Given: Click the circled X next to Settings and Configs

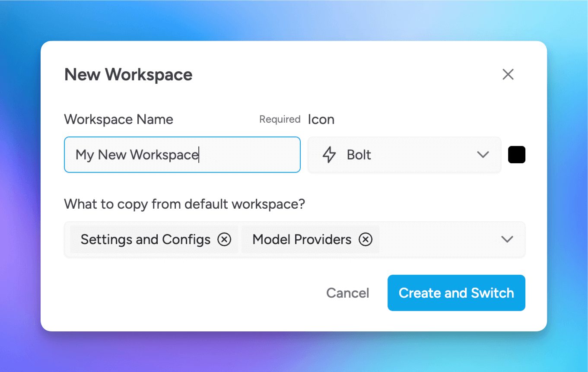Looking at the screenshot, I should 224,239.
